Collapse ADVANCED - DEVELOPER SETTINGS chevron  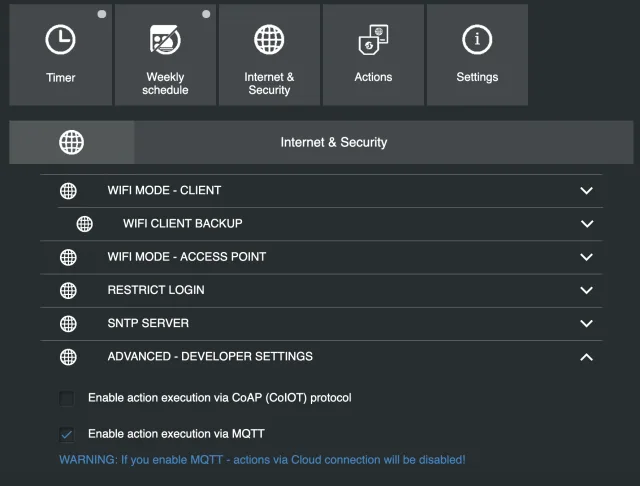pyautogui.click(x=587, y=357)
